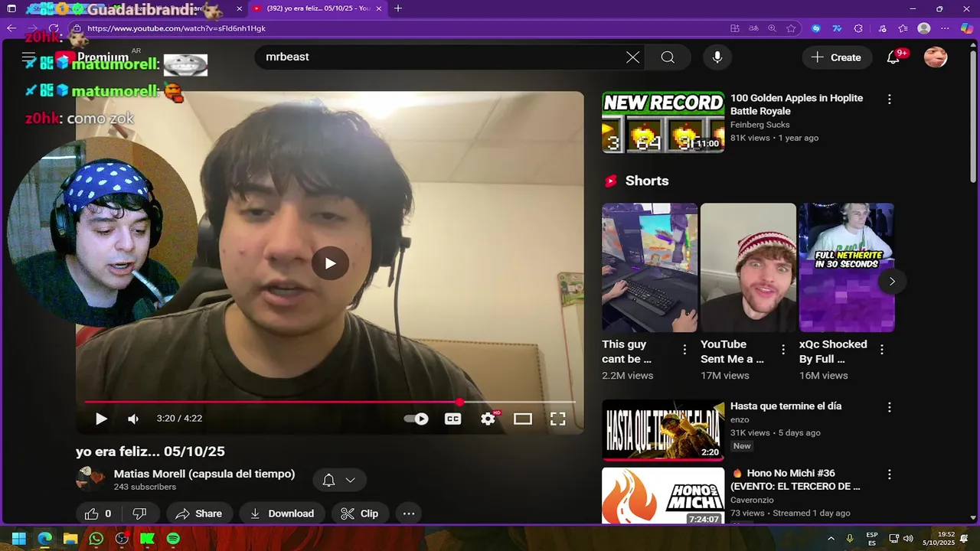Play the video using the center play overlay
This screenshot has height=551, width=980.
pyautogui.click(x=330, y=263)
